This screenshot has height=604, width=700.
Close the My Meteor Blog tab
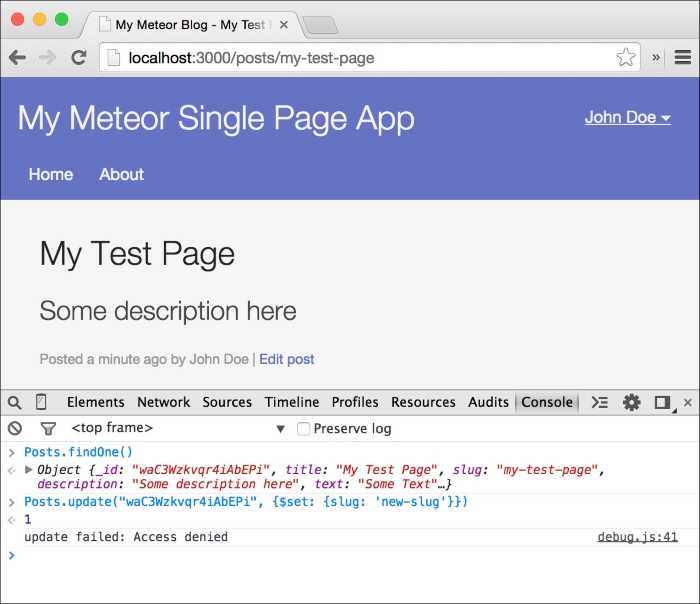pos(283,25)
